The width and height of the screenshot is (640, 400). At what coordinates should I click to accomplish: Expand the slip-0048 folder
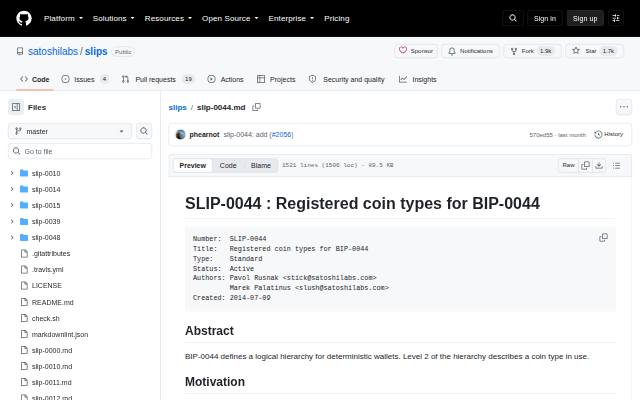click(x=12, y=237)
